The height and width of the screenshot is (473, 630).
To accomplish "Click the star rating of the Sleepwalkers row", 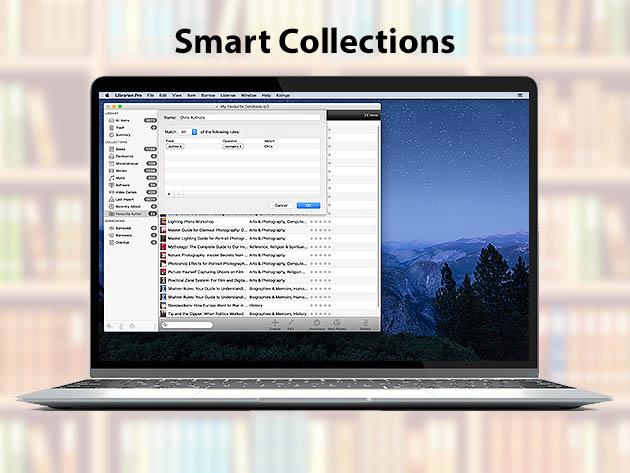I will pos(320,305).
